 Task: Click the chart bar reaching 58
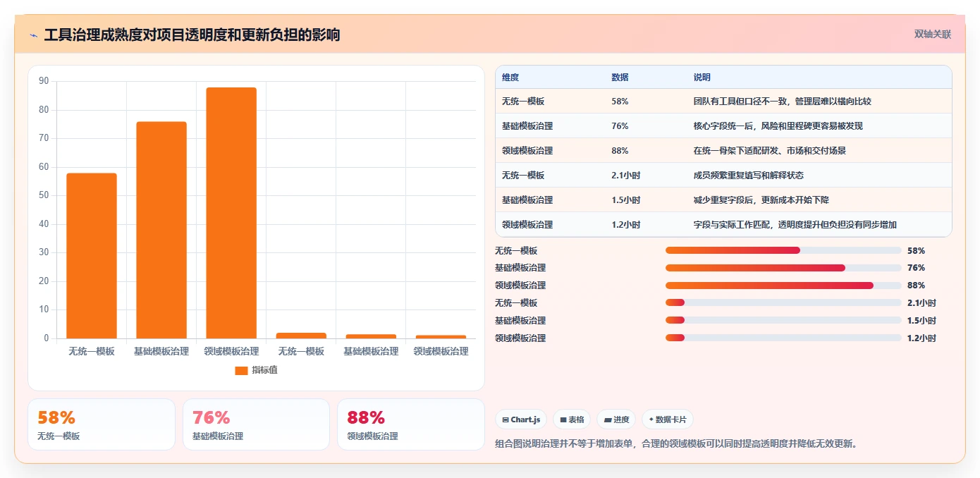click(92, 256)
